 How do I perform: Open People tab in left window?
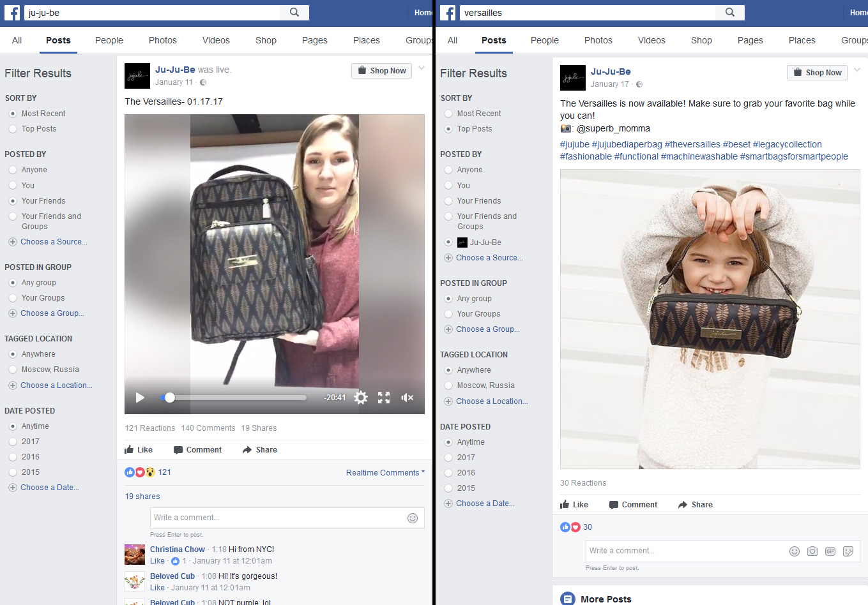[x=109, y=40]
